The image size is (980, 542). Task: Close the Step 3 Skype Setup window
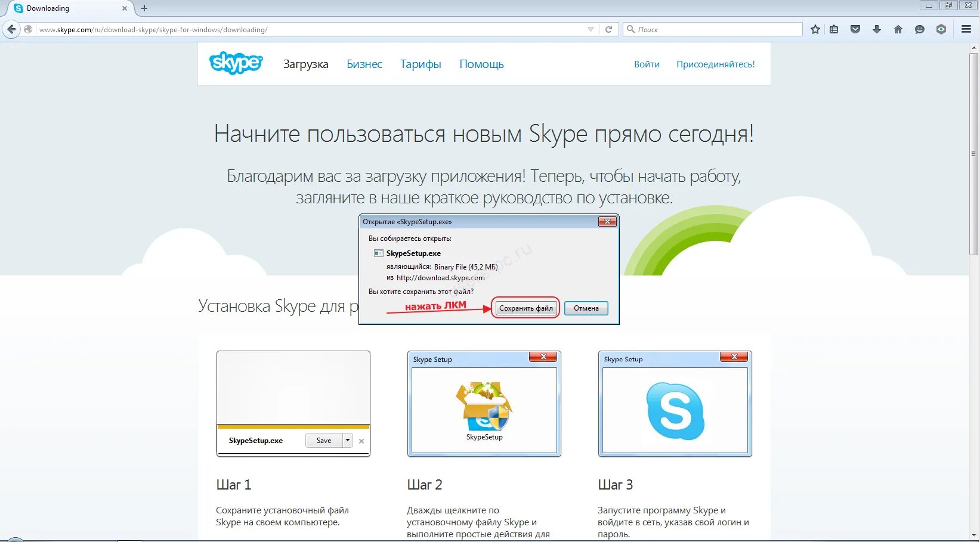coord(734,357)
